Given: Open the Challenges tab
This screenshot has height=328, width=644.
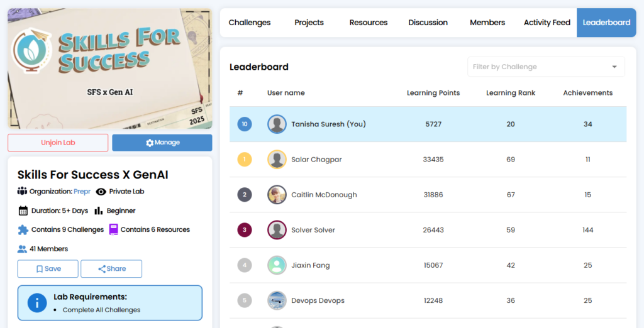Looking at the screenshot, I should click(249, 23).
